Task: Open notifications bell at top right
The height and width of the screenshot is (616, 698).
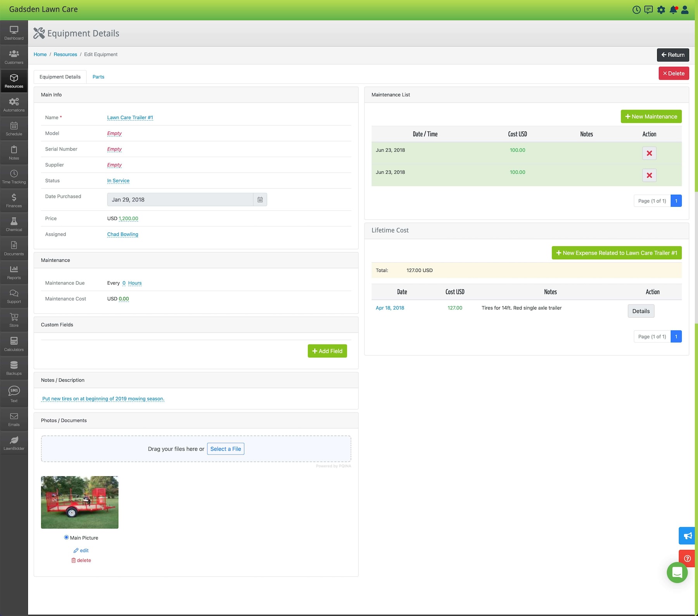Action: pyautogui.click(x=674, y=10)
